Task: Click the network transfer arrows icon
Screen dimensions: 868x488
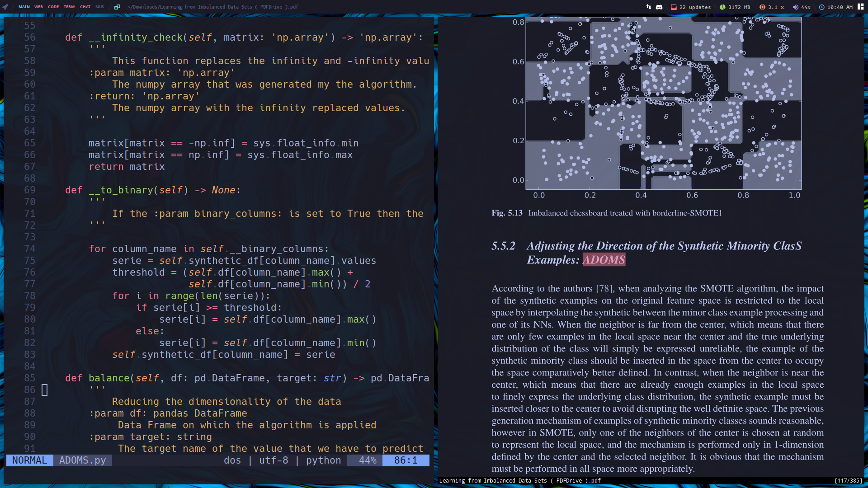Action: 649,7
